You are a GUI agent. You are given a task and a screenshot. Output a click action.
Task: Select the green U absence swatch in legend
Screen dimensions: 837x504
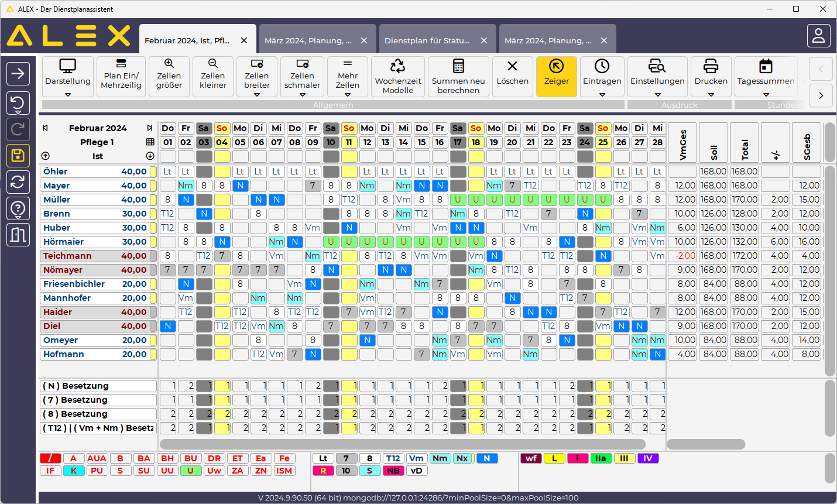[191, 471]
